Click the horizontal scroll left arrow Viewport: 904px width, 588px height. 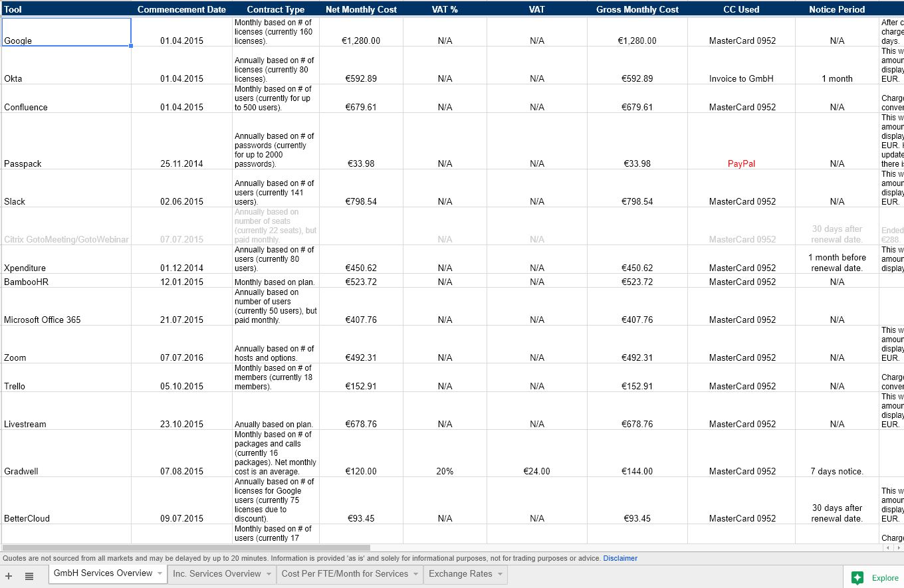[887, 547]
